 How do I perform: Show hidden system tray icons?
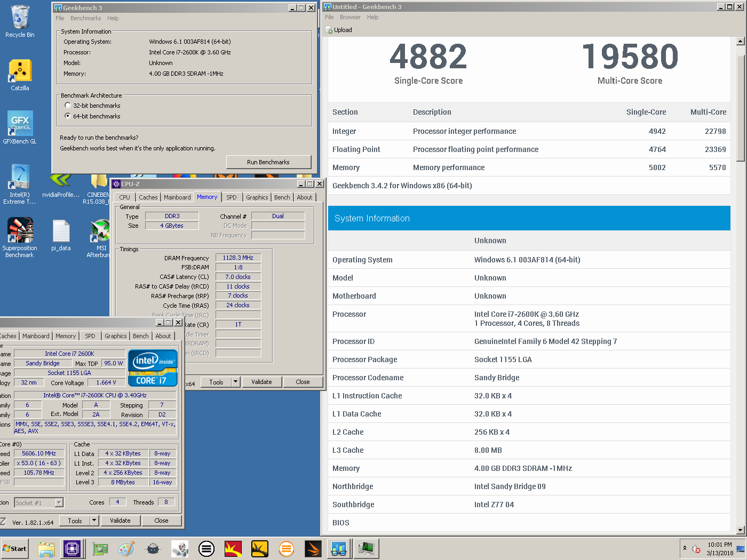pyautogui.click(x=685, y=548)
